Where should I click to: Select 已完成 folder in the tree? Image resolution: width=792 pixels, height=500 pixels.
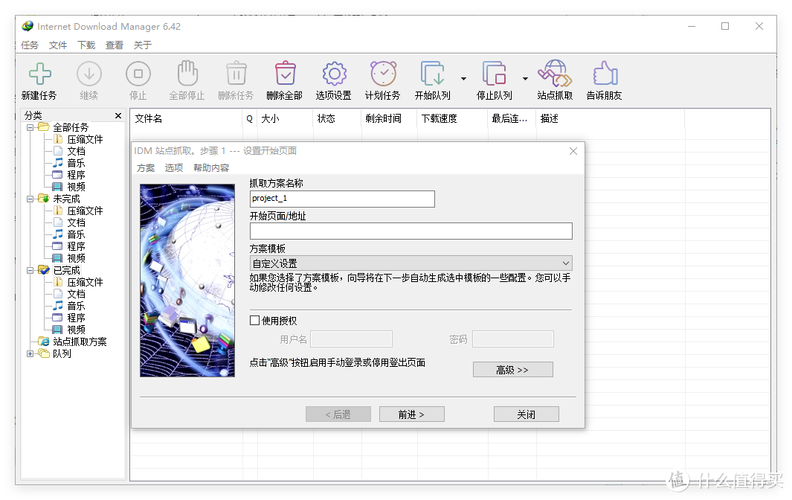pos(66,270)
